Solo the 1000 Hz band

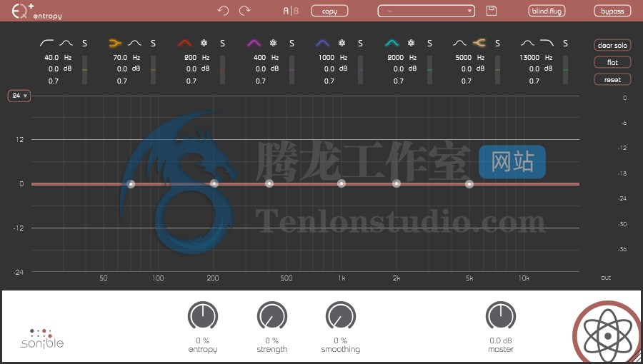(360, 43)
